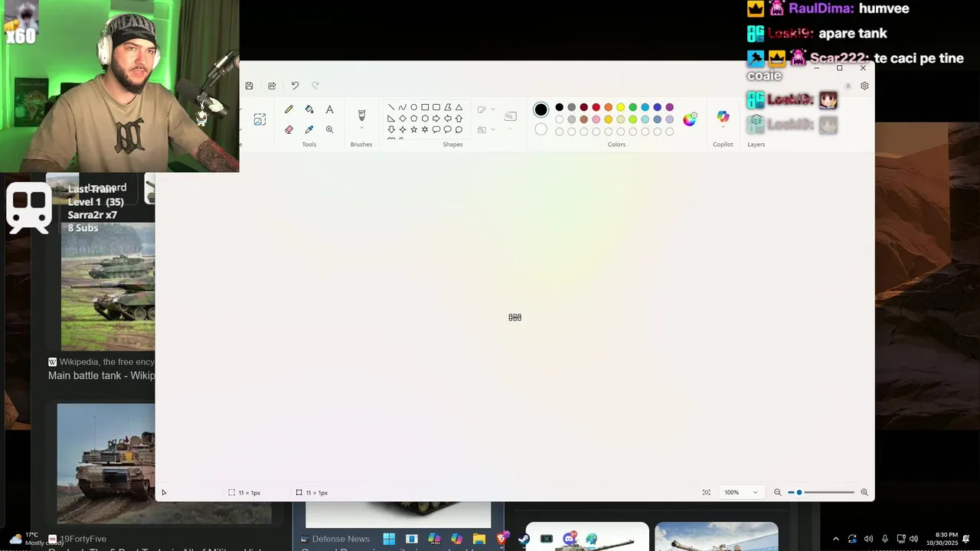980x551 pixels.
Task: Select the Magnifier tool
Action: 329,129
